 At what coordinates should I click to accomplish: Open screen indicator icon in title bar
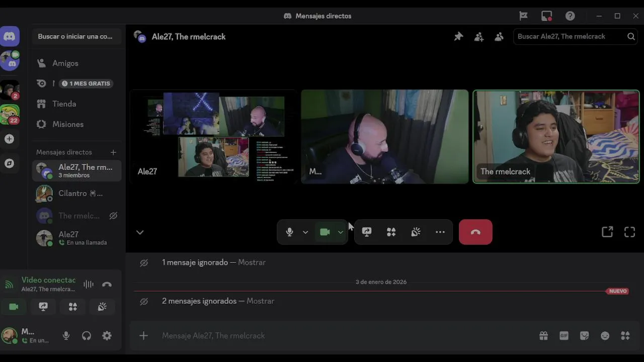pyautogui.click(x=547, y=16)
